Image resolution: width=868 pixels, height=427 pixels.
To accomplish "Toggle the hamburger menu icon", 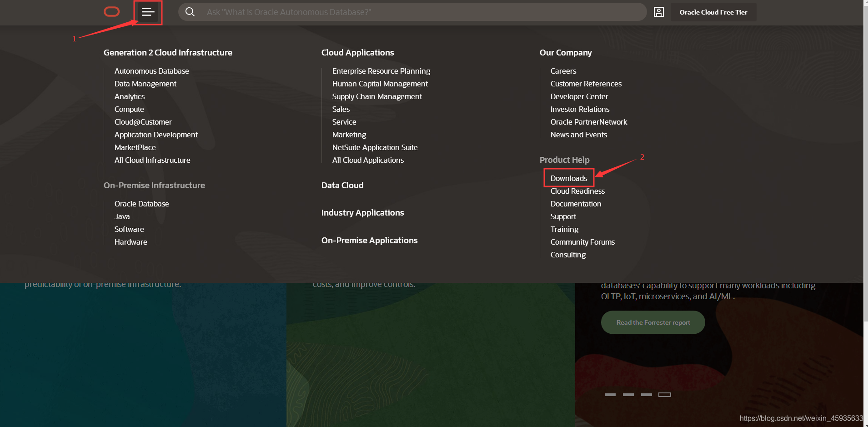I will click(x=148, y=12).
